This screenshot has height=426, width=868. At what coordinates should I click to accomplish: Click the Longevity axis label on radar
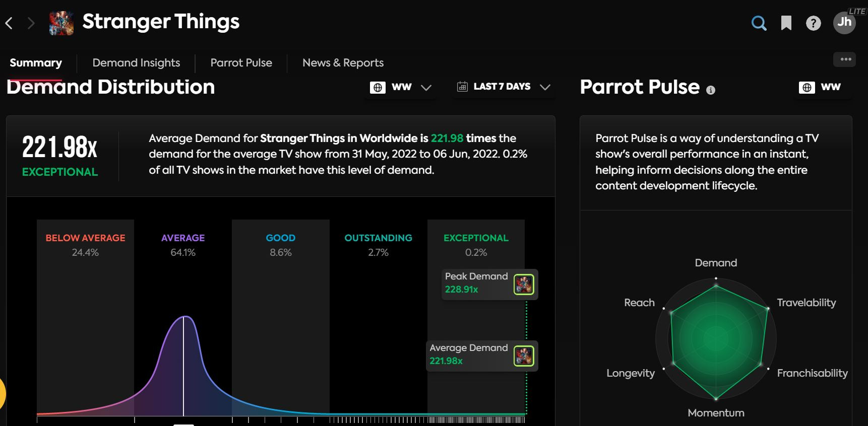pyautogui.click(x=631, y=373)
